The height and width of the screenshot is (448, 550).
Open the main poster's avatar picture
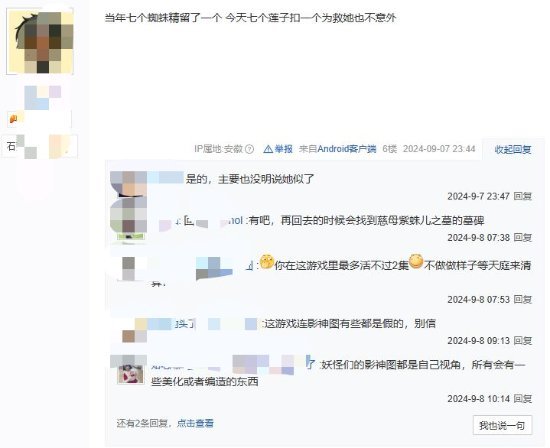[40, 42]
